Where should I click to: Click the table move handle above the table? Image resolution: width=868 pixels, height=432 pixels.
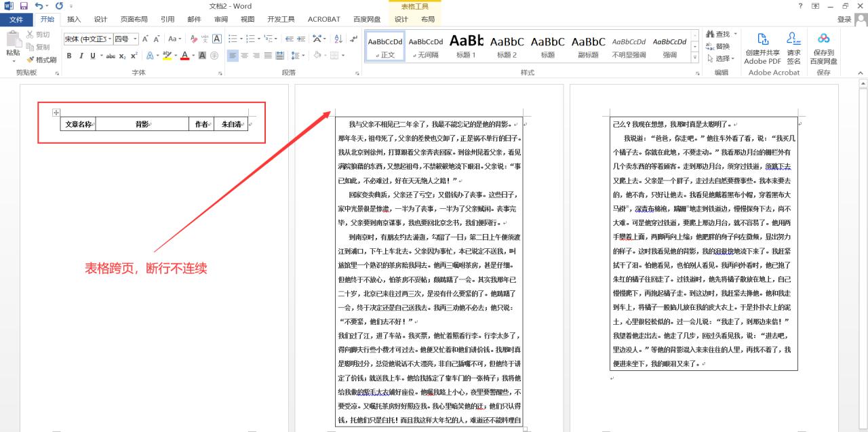pyautogui.click(x=56, y=113)
